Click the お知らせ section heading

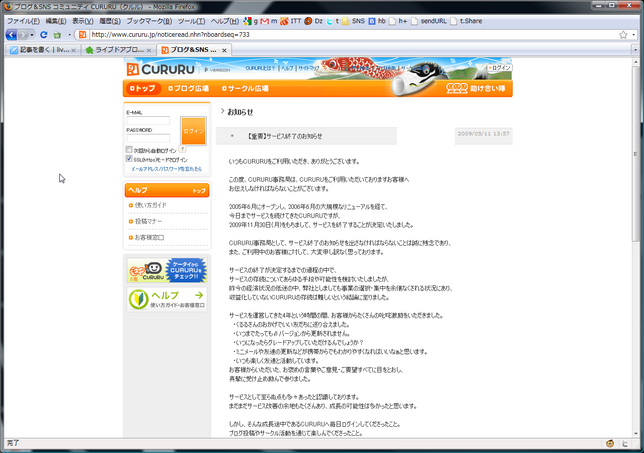click(x=240, y=112)
